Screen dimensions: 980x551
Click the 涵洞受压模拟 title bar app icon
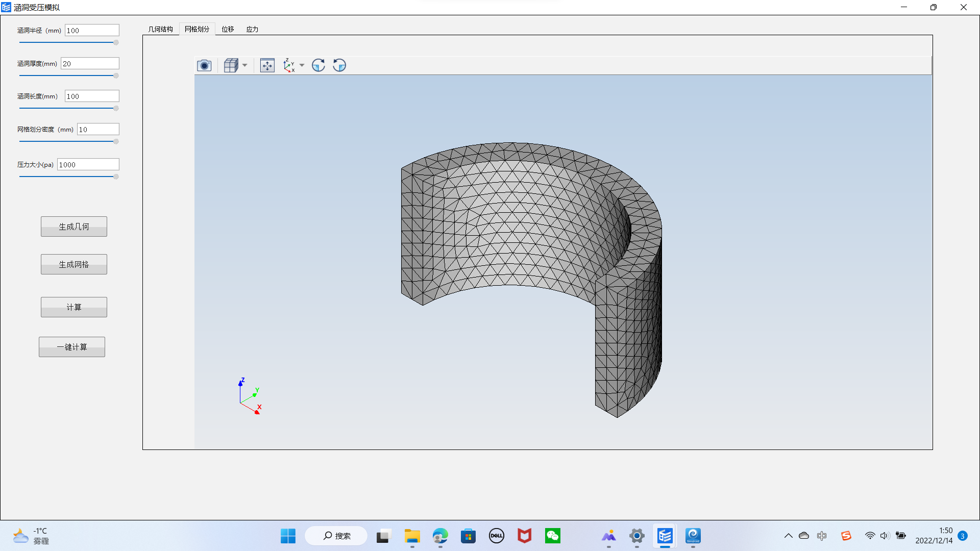[6, 7]
